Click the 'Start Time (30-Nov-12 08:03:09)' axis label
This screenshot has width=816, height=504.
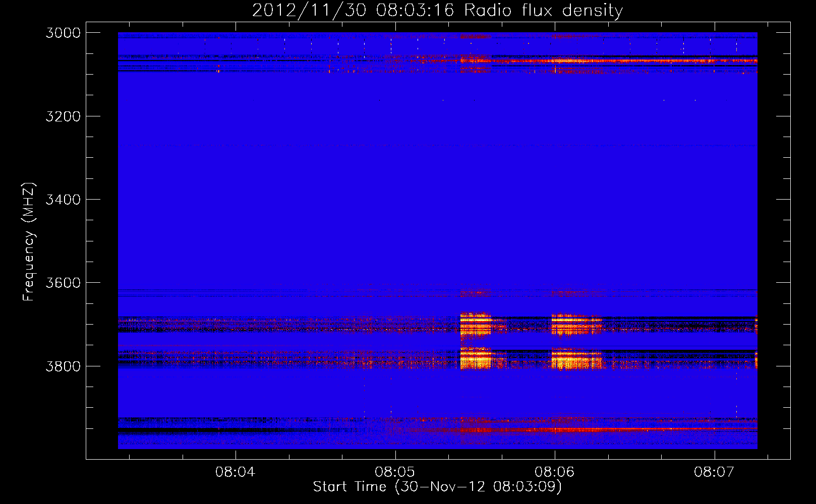coord(437,487)
